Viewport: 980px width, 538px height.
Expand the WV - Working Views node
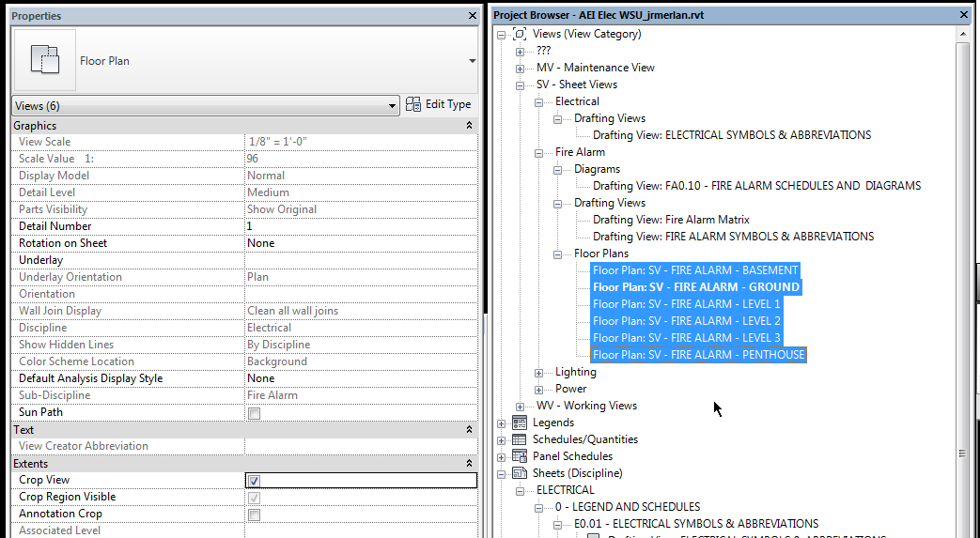point(521,407)
